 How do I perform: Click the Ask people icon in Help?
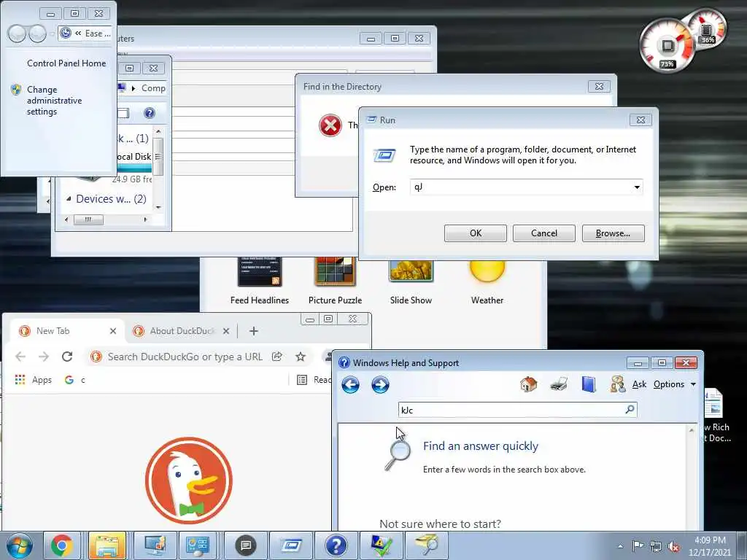click(617, 384)
